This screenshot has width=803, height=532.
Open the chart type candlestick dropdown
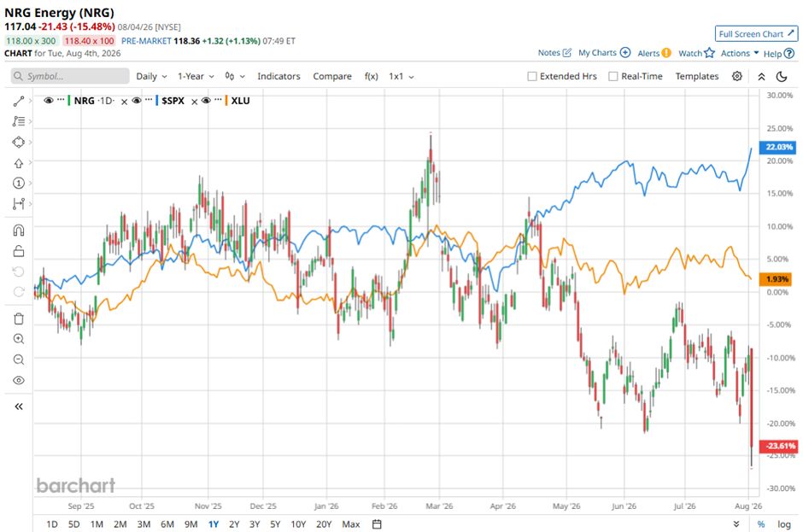click(x=235, y=76)
